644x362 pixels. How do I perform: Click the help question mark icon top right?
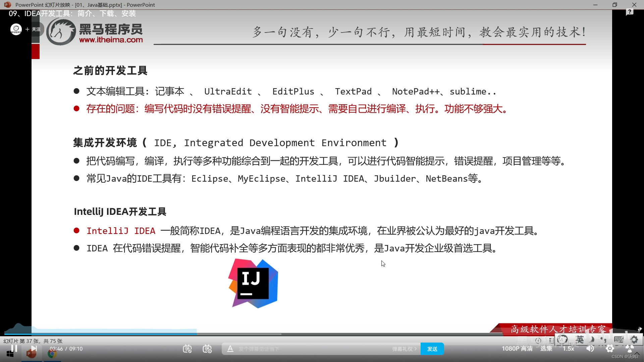coord(630,12)
